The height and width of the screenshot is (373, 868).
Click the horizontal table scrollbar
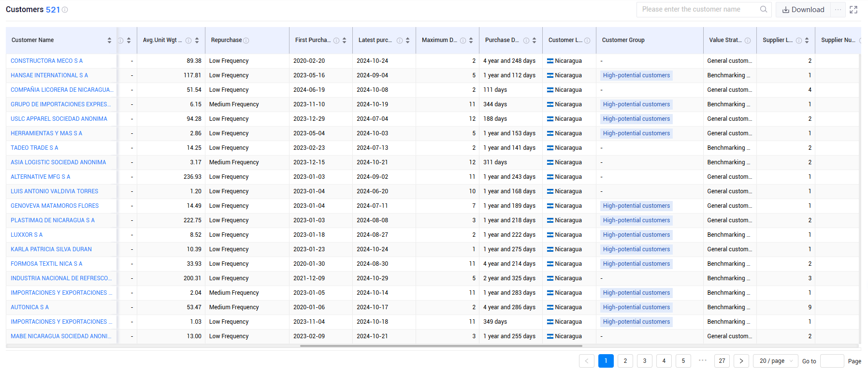(x=441, y=346)
